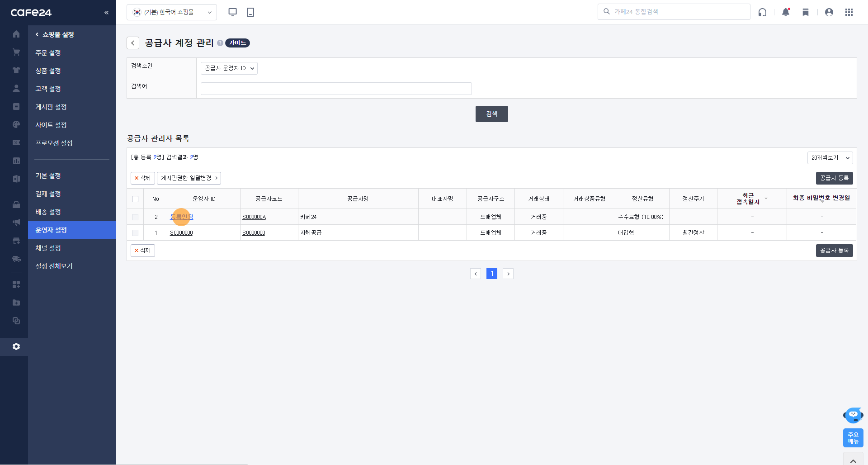Focus the 카페24 통합검색 search box

point(674,12)
